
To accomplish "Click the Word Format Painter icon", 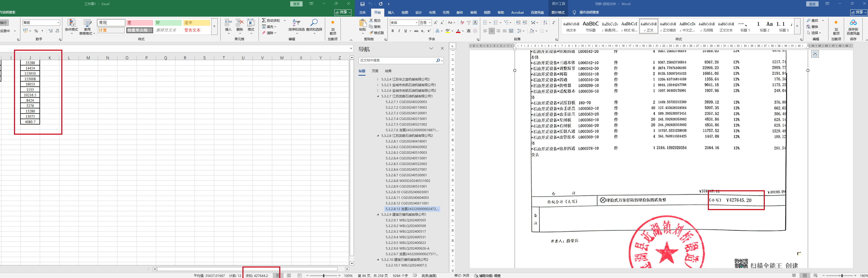I will click(x=371, y=33).
